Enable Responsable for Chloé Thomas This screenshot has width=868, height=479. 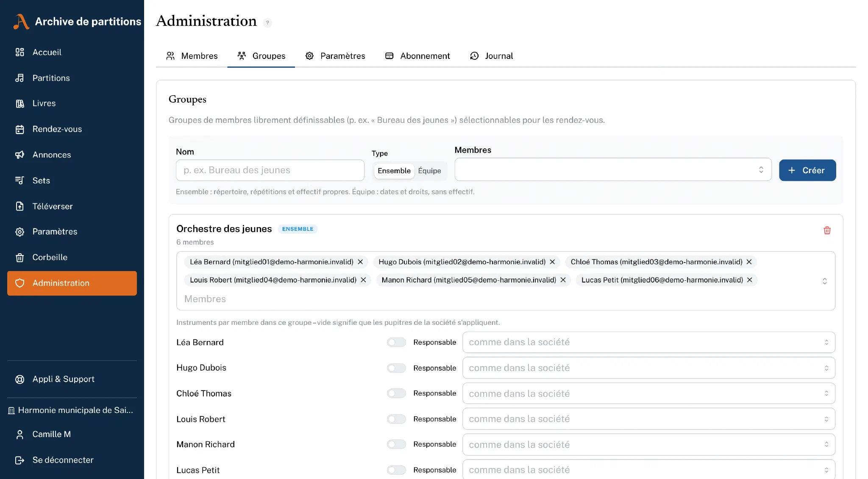click(396, 393)
